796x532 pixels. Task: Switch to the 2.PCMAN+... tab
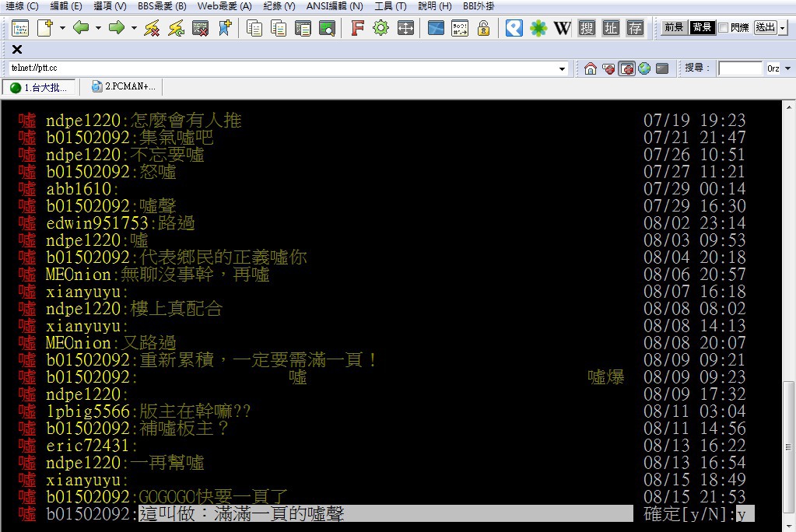click(x=124, y=87)
